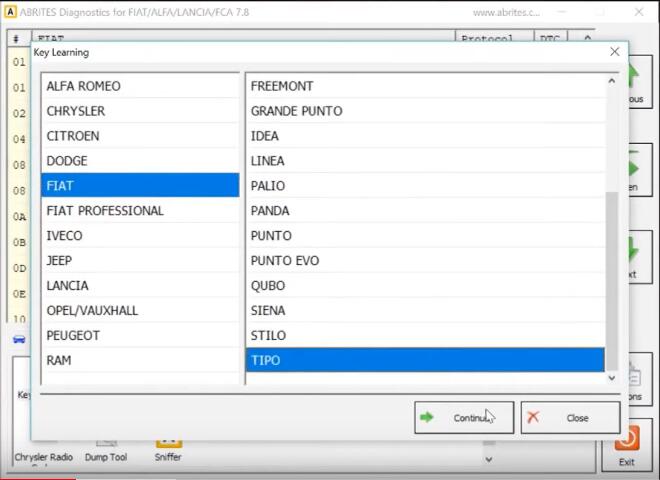Select FREEMONT in the model list
Screen dimensions: 660x480
pyautogui.click(x=425, y=86)
